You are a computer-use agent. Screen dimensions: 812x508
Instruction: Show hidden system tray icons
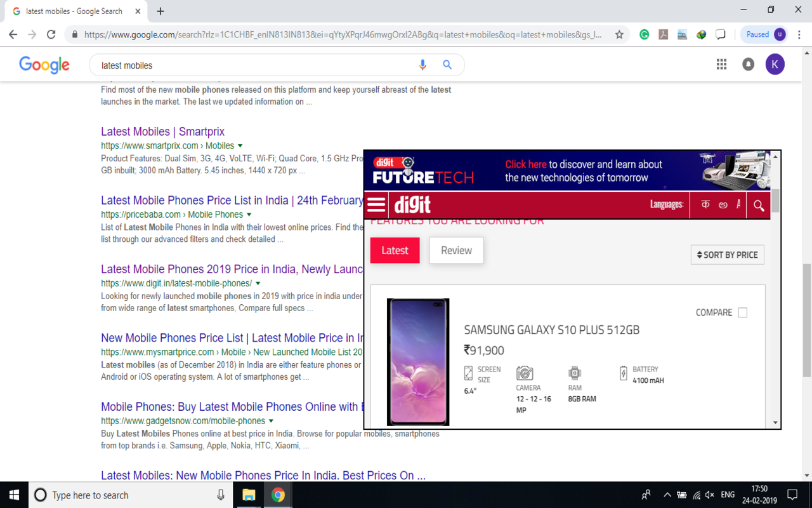pyautogui.click(x=667, y=495)
